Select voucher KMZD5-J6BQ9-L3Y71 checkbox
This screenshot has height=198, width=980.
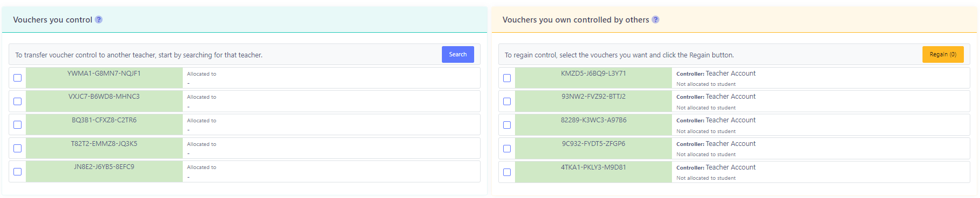(507, 78)
